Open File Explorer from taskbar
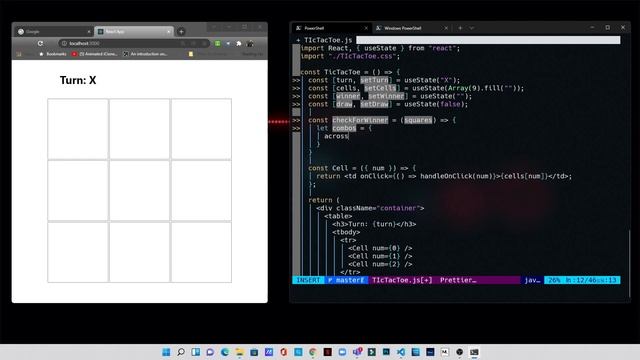Viewport: 640px width, 360px height. tap(240, 352)
